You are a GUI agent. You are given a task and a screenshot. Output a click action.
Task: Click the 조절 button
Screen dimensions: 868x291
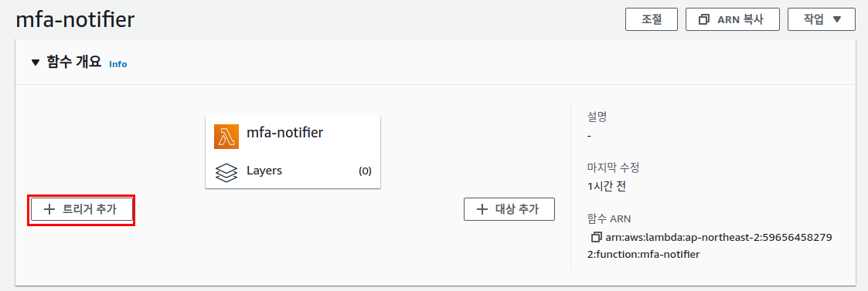click(x=652, y=19)
